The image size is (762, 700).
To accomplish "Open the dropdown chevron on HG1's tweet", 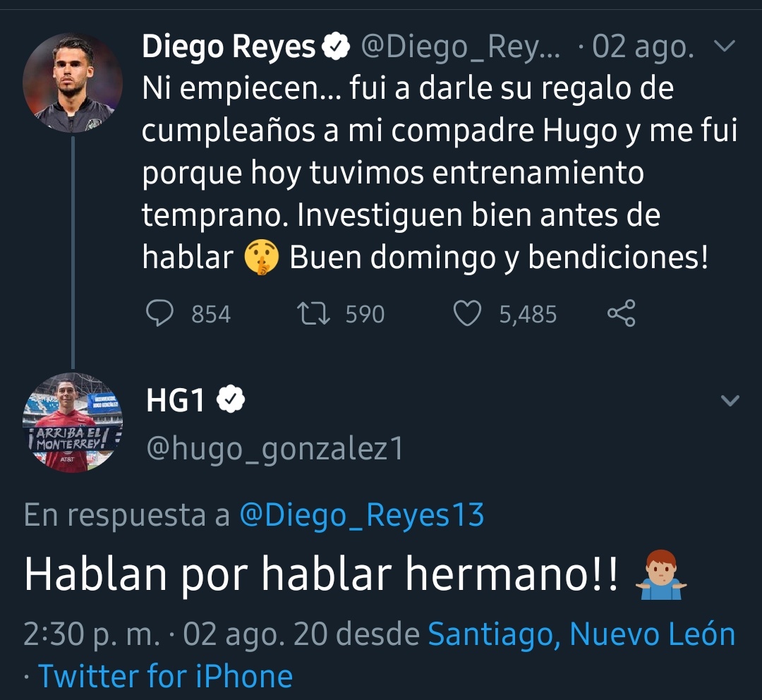I will 730,401.
